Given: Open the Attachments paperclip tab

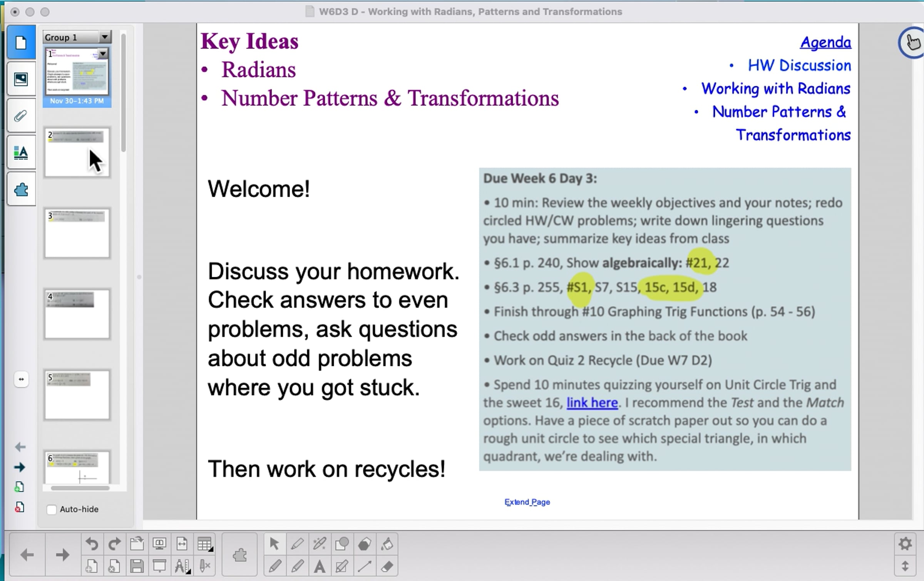Looking at the screenshot, I should [x=21, y=116].
